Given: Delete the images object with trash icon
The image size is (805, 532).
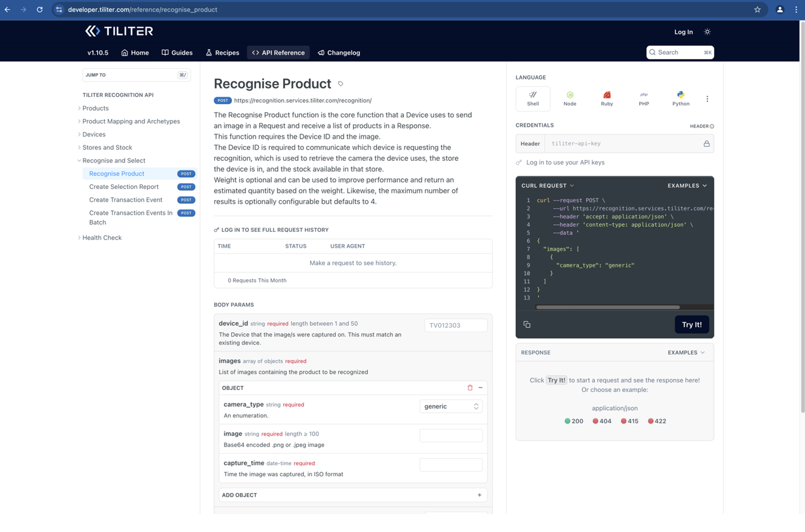Looking at the screenshot, I should (x=470, y=387).
